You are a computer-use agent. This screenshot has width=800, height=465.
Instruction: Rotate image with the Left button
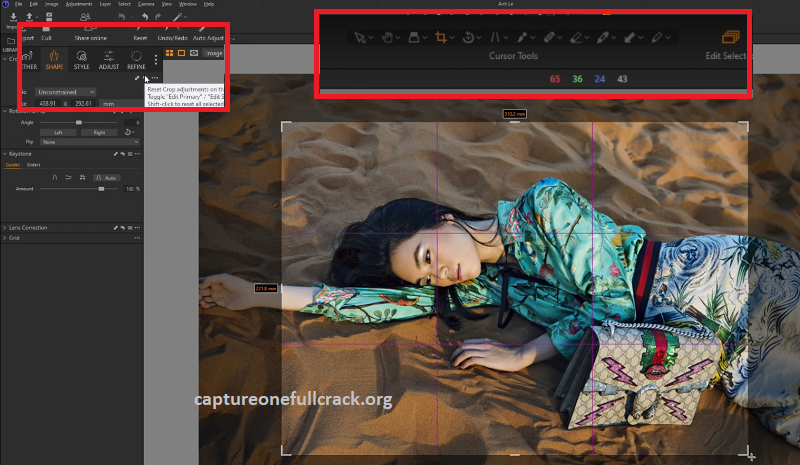click(58, 132)
